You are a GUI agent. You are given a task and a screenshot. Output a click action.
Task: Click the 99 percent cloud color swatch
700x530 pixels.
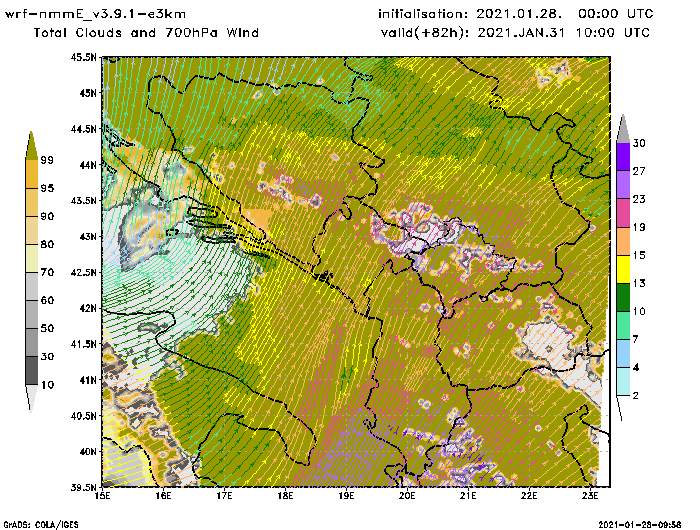click(x=32, y=174)
